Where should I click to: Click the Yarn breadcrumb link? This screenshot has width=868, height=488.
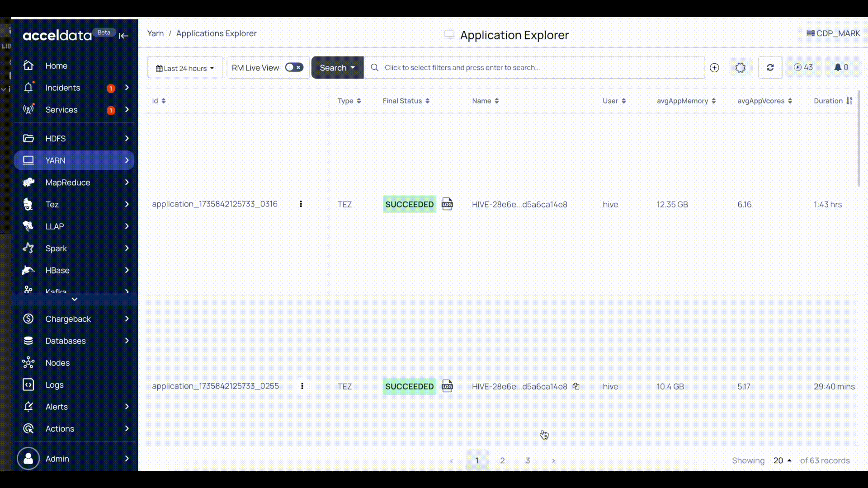[156, 33]
